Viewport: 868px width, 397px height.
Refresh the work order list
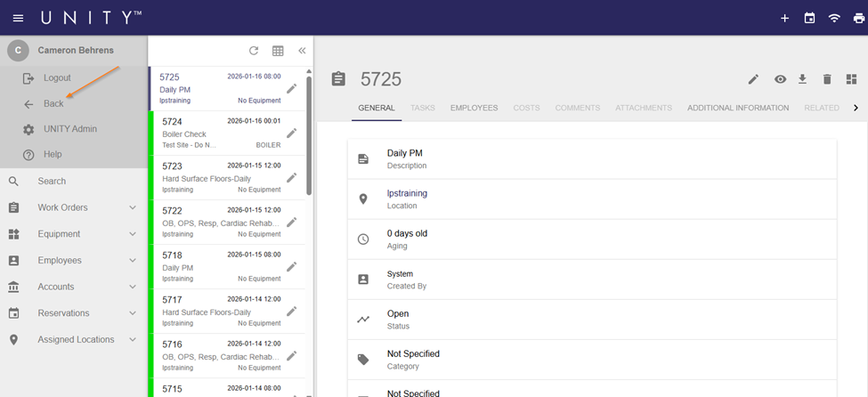pyautogui.click(x=254, y=52)
